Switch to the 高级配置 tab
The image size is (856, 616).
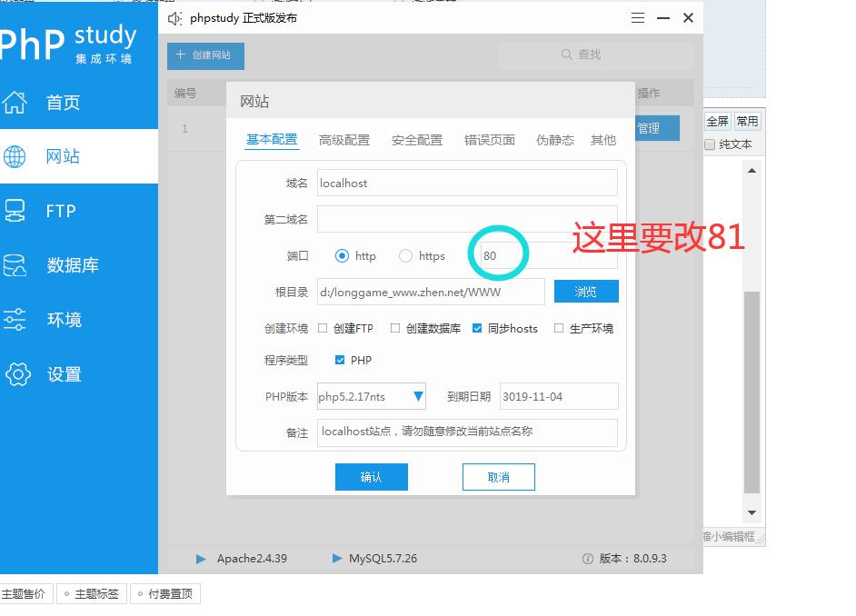pyautogui.click(x=343, y=140)
